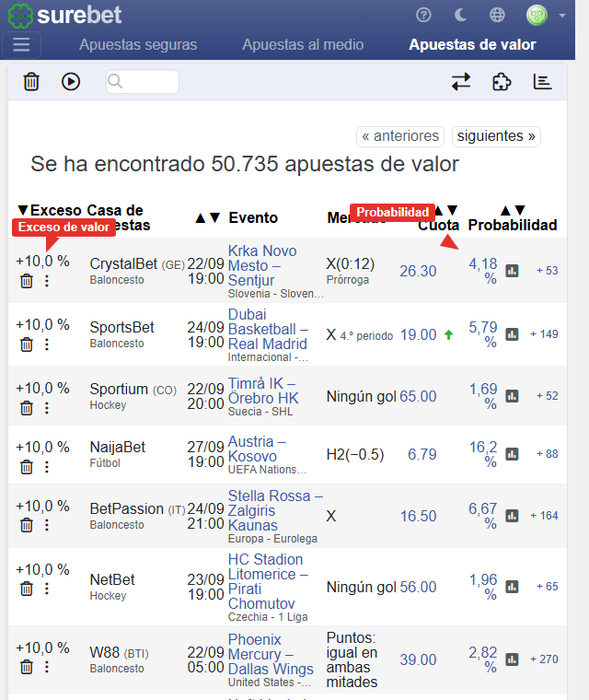Expand + 52 more bets
The height and width of the screenshot is (700, 589).
coord(547,396)
